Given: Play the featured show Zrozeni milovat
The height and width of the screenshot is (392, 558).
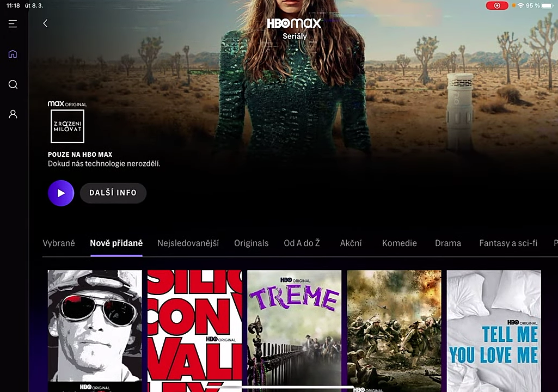Looking at the screenshot, I should [x=60, y=193].
